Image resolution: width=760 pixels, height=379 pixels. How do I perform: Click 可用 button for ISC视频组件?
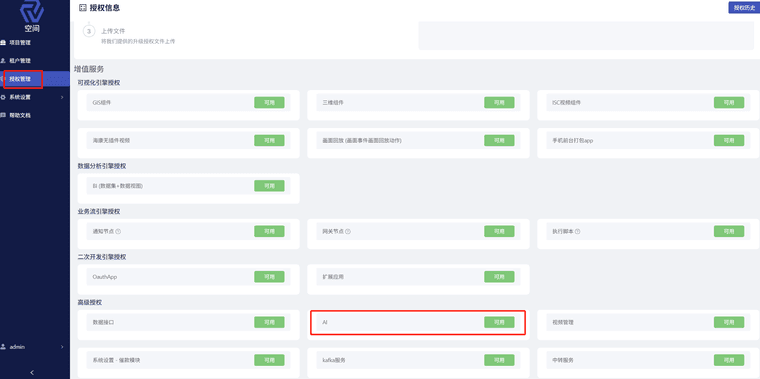click(x=728, y=102)
